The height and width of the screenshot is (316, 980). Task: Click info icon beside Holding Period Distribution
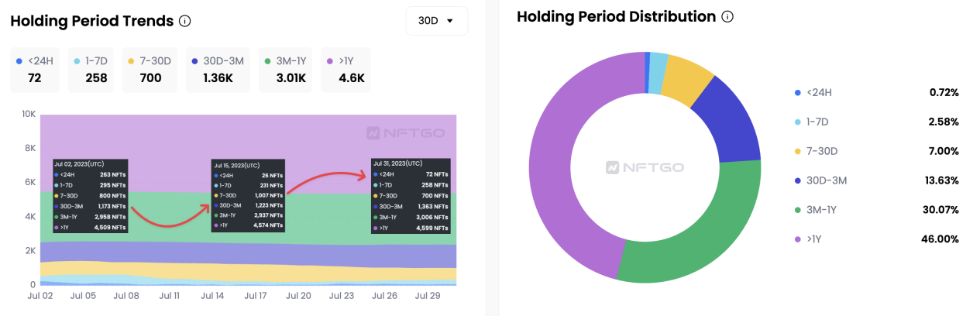(x=727, y=16)
